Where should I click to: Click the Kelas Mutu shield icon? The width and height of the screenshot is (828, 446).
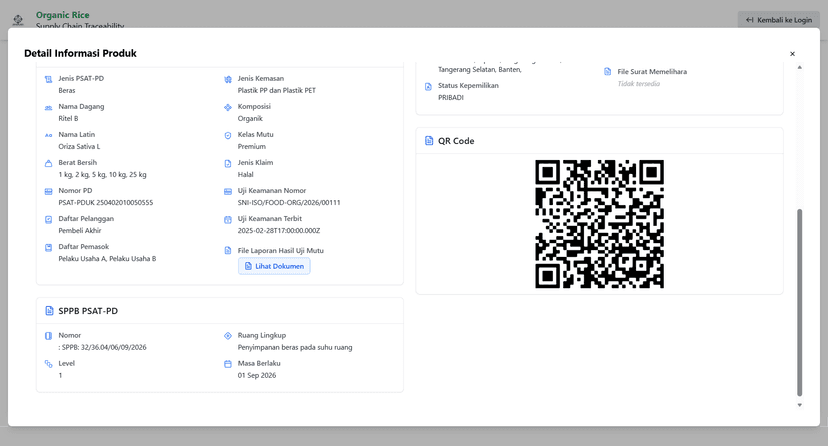point(228,135)
